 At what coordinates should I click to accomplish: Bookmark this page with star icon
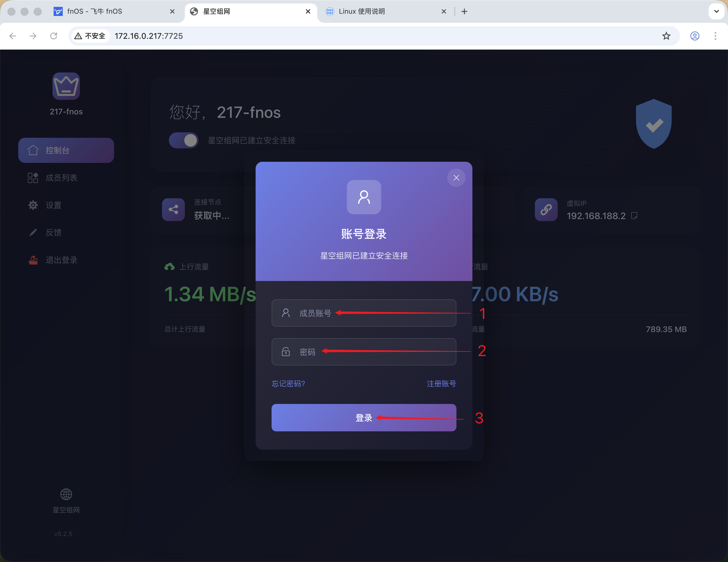[666, 36]
